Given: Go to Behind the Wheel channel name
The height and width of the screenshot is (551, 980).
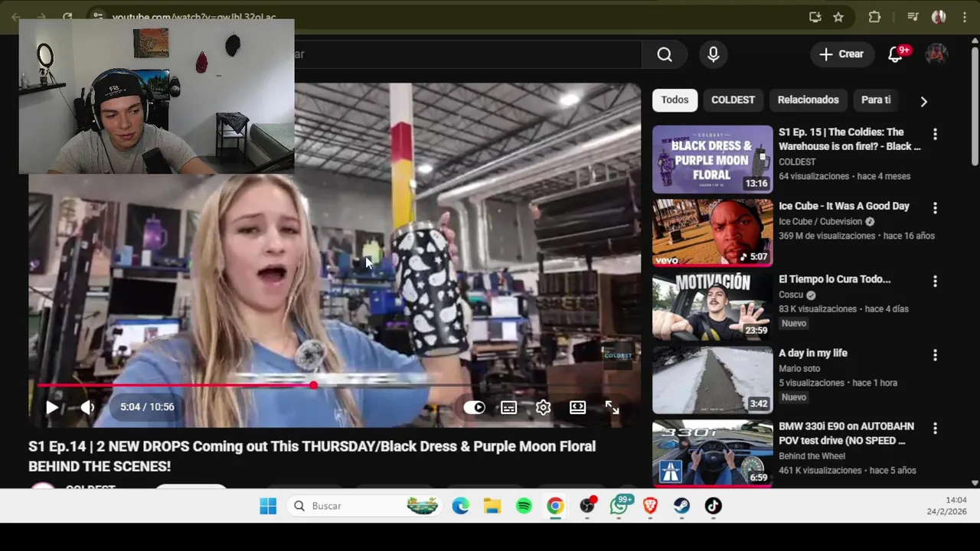Looking at the screenshot, I should coord(812,456).
